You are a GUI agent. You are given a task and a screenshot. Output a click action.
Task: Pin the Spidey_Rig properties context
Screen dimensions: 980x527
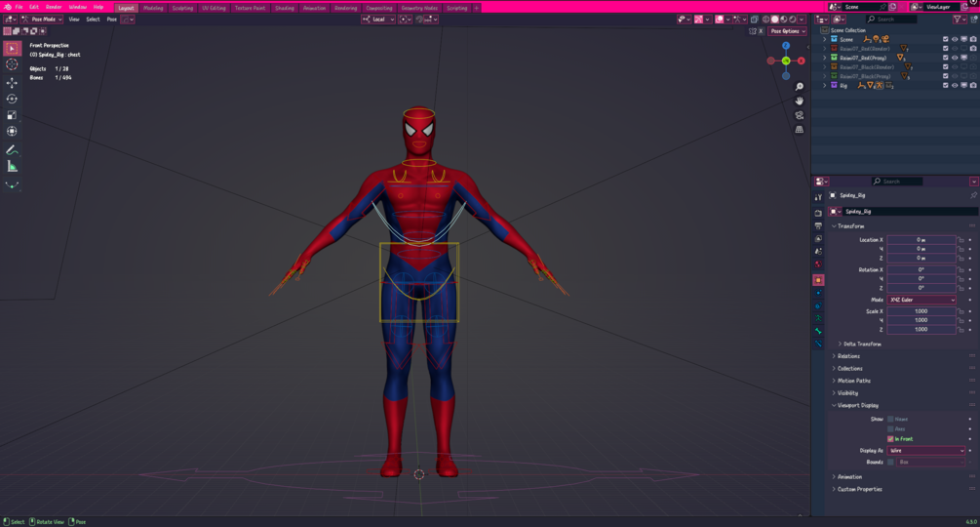[x=973, y=195]
